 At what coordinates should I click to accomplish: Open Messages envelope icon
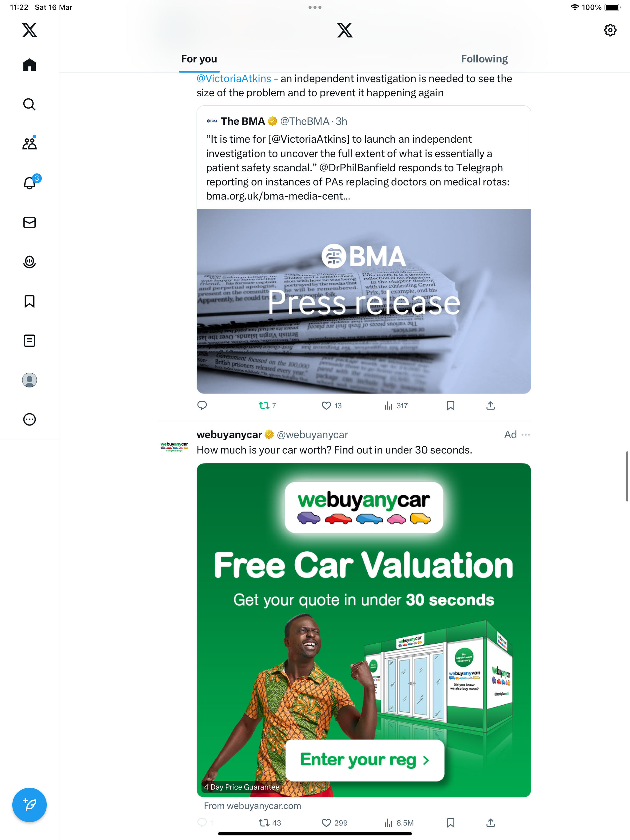[x=29, y=223]
